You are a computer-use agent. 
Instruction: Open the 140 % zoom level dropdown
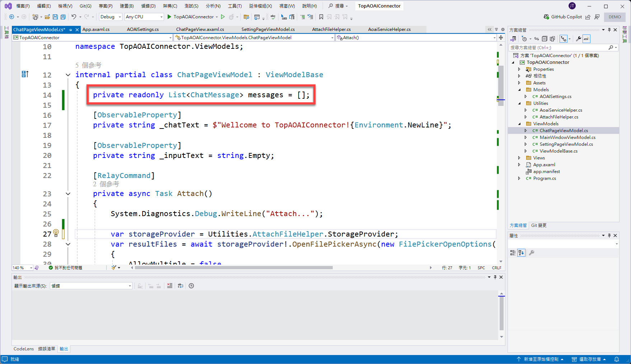pyautogui.click(x=23, y=268)
